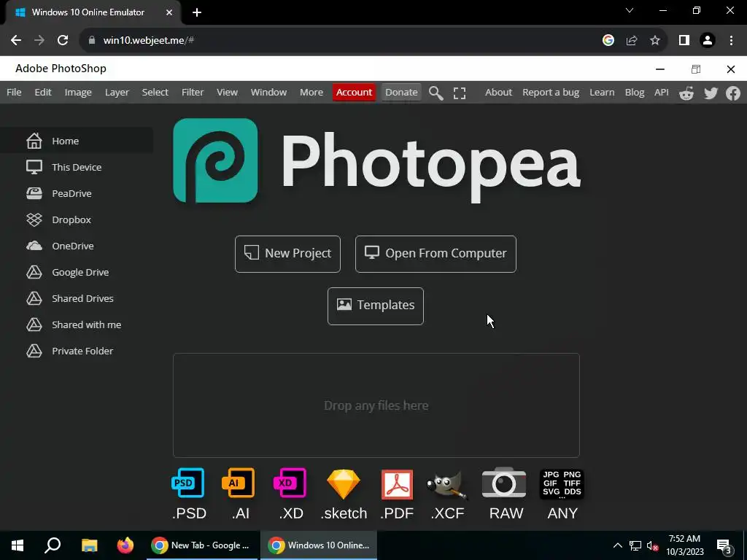Open the Twitter bird icon link
Image resolution: width=747 pixels, height=560 pixels.
click(711, 93)
